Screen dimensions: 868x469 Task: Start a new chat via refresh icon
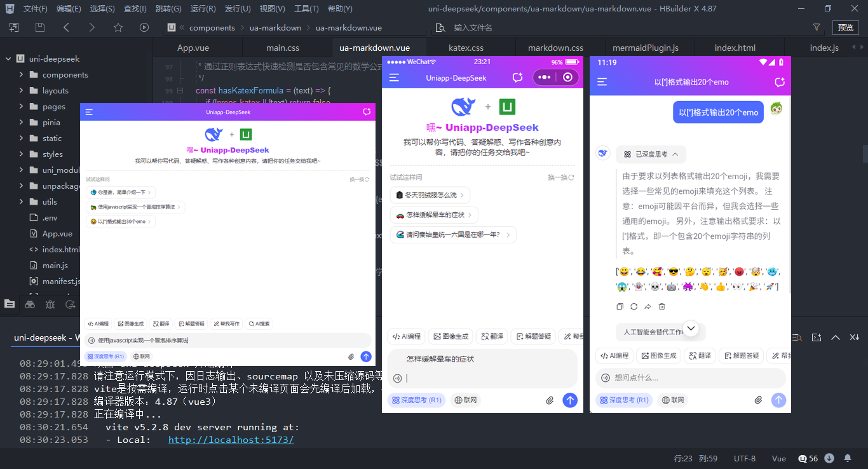point(780,81)
